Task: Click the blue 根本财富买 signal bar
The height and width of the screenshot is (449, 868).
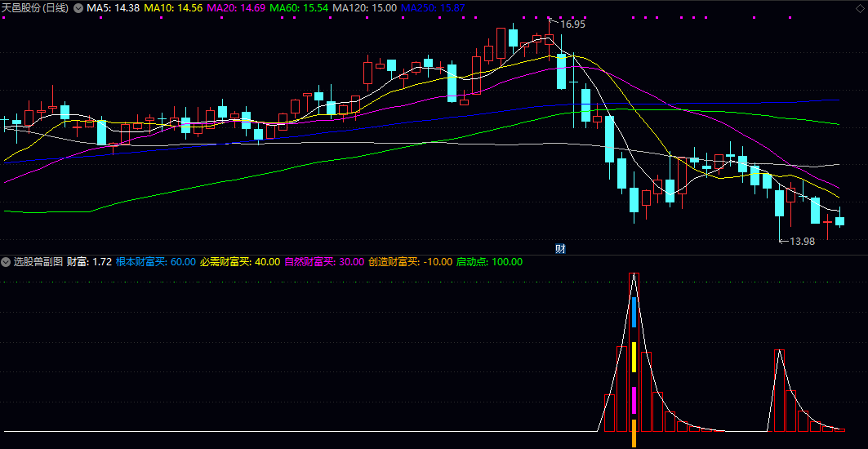Action: coord(634,312)
